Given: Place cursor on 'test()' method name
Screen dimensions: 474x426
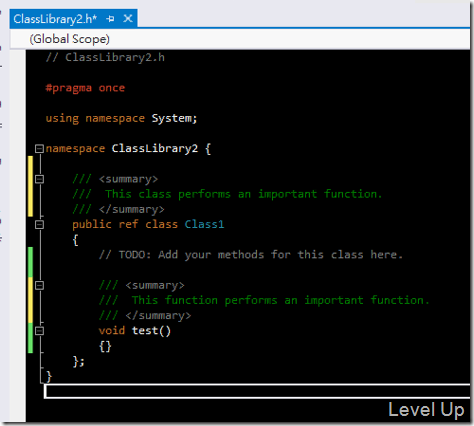Looking at the screenshot, I should (x=151, y=331).
